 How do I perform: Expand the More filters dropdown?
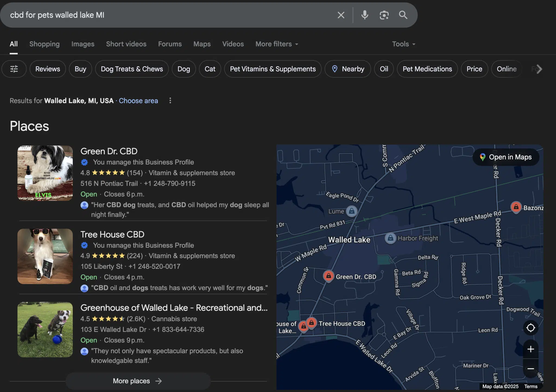[277, 44]
